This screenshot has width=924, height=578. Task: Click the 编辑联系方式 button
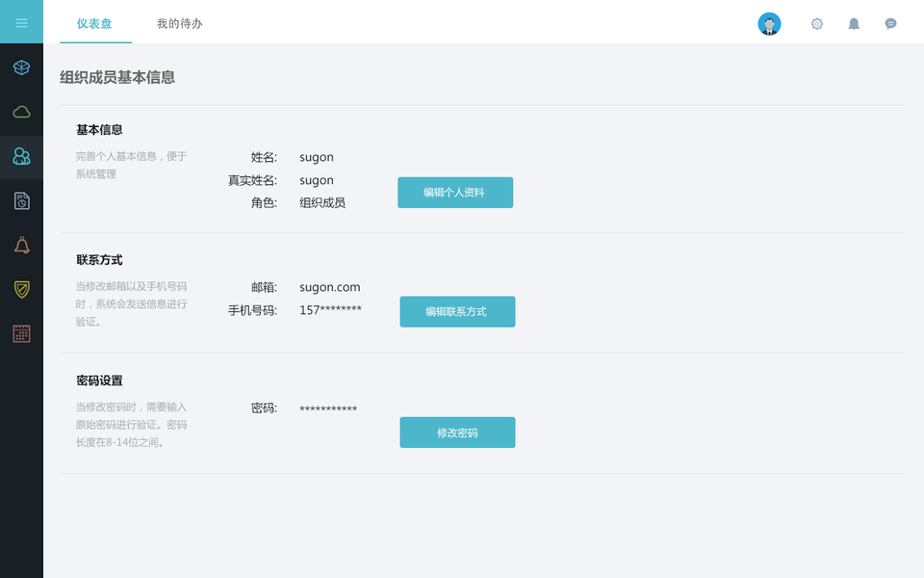pyautogui.click(x=457, y=312)
